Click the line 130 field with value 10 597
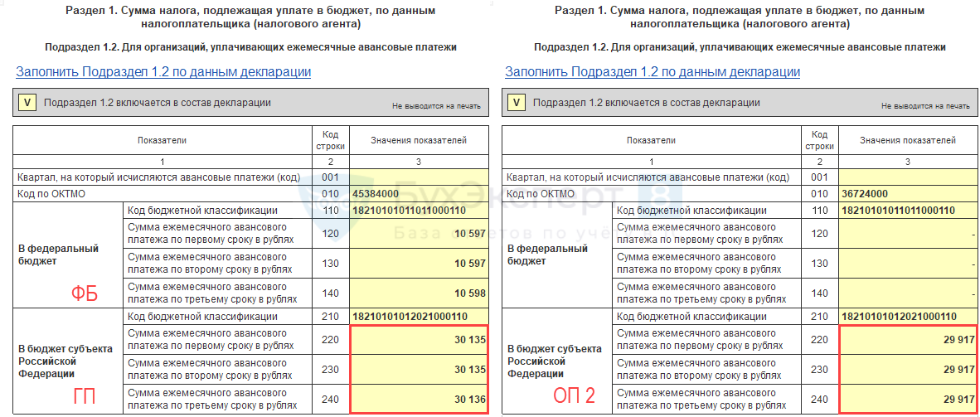Image resolution: width=980 pixels, height=417 pixels. pos(419,264)
